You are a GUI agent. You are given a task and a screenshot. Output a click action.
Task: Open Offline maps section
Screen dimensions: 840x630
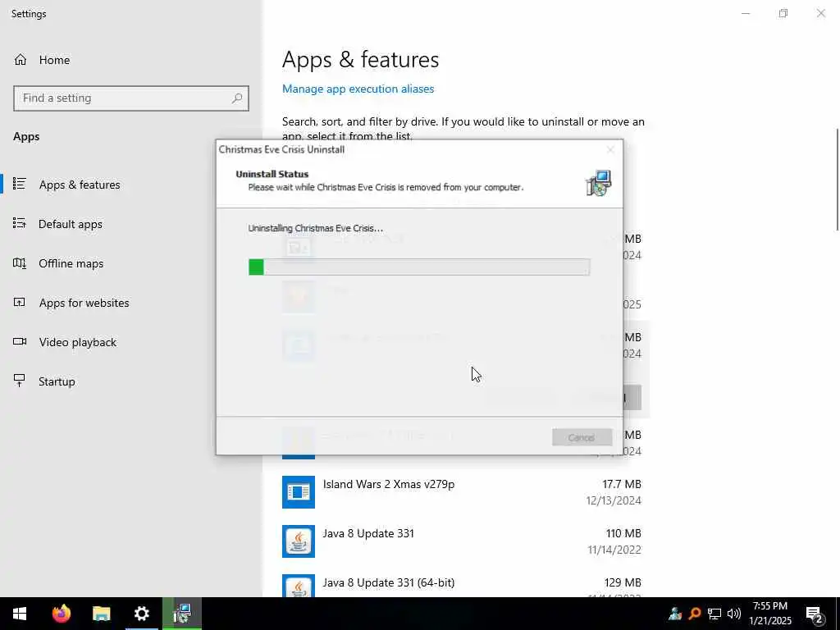coord(71,263)
